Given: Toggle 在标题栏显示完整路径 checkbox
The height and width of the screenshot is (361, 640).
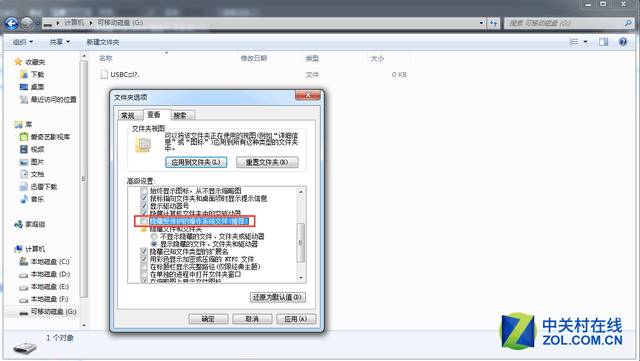Looking at the screenshot, I should (x=144, y=267).
